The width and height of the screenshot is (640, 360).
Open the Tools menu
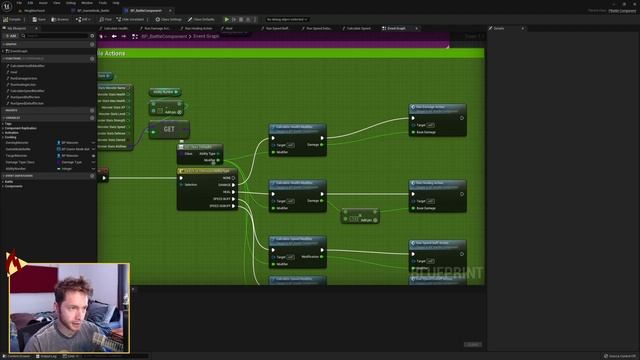coord(103,3)
